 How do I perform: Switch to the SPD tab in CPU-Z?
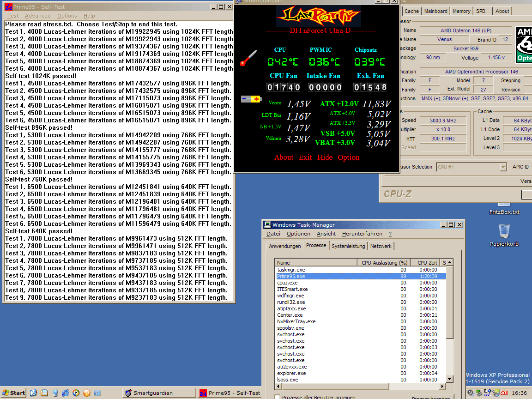tap(481, 11)
